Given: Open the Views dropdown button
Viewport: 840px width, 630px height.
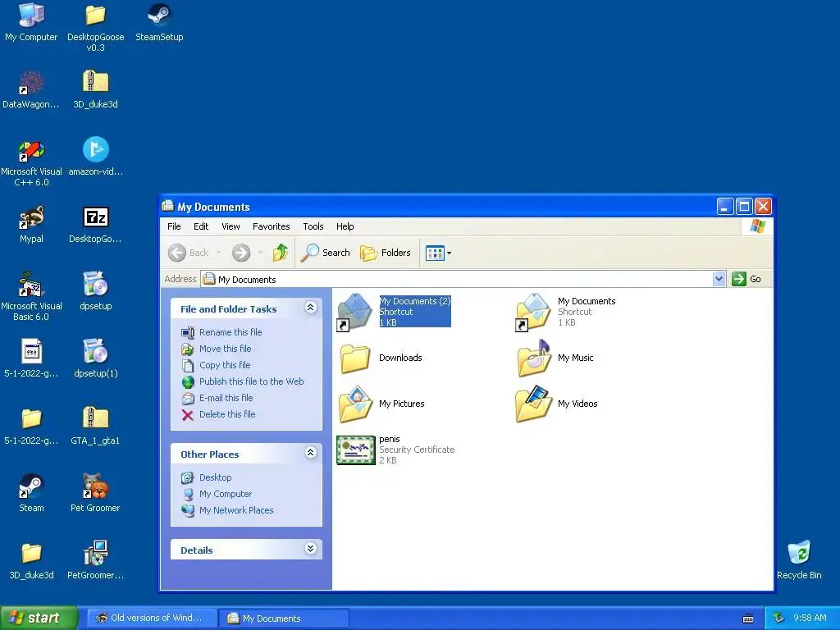Looking at the screenshot, I should pos(438,253).
